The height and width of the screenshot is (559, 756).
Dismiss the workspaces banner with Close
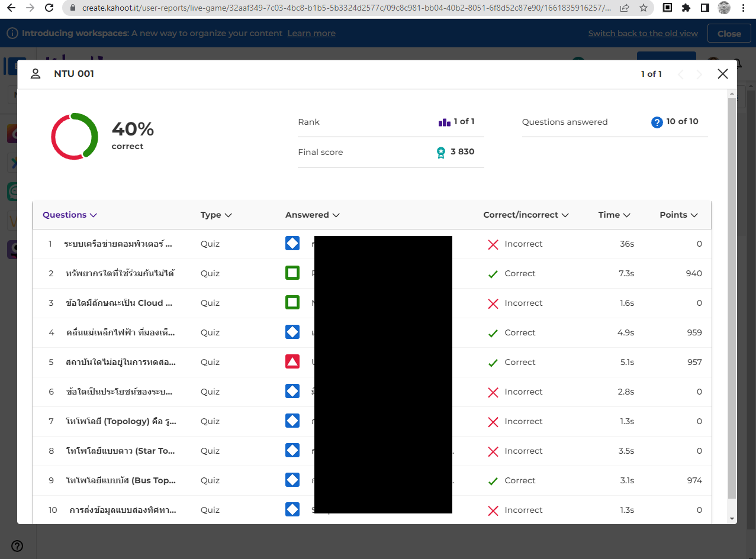[729, 34]
